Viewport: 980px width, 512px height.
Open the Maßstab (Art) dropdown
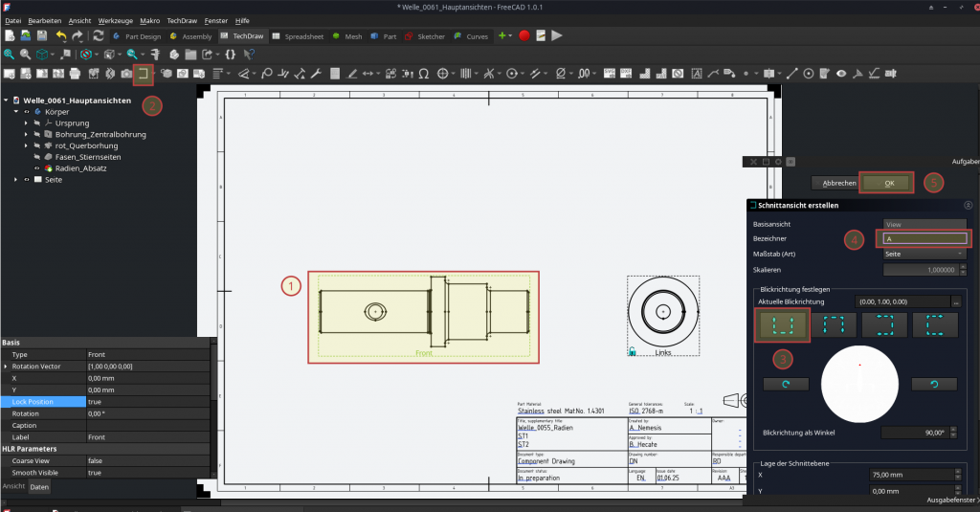pyautogui.click(x=924, y=253)
